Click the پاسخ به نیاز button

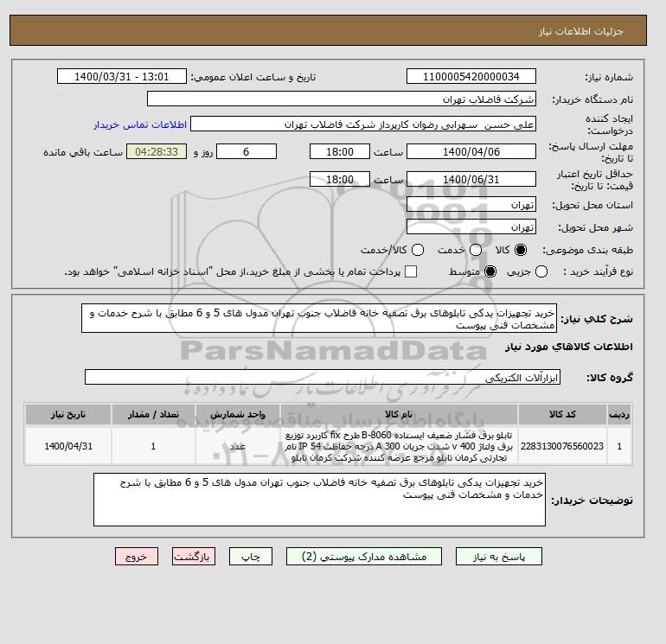click(x=499, y=557)
